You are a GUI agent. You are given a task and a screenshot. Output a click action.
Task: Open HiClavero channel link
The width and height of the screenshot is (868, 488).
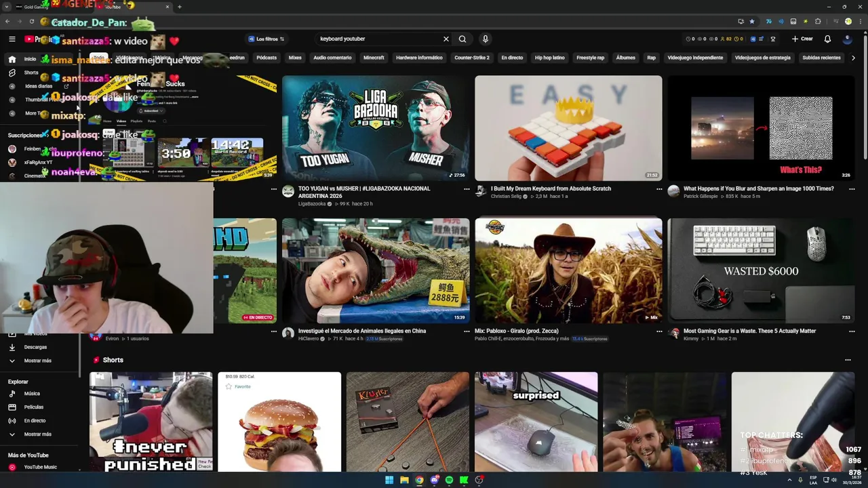point(310,339)
